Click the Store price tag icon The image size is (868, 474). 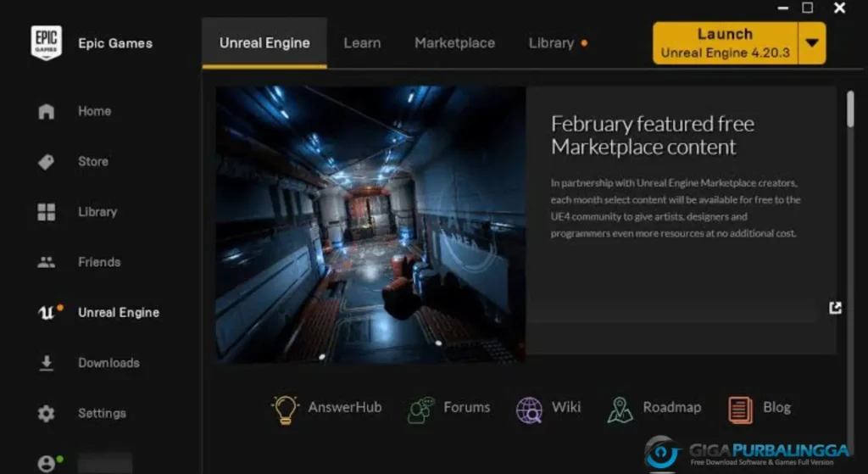coord(46,162)
